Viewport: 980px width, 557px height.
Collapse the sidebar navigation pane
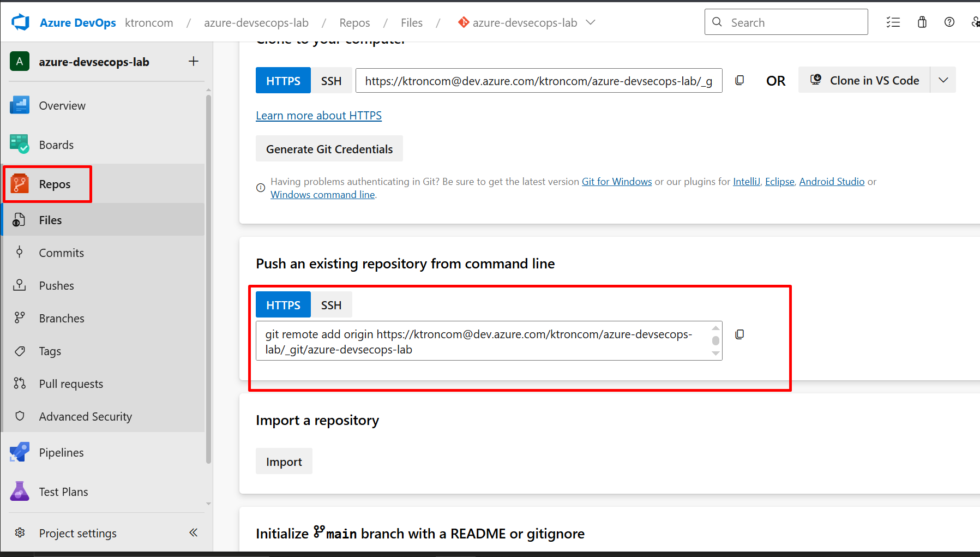pyautogui.click(x=193, y=532)
